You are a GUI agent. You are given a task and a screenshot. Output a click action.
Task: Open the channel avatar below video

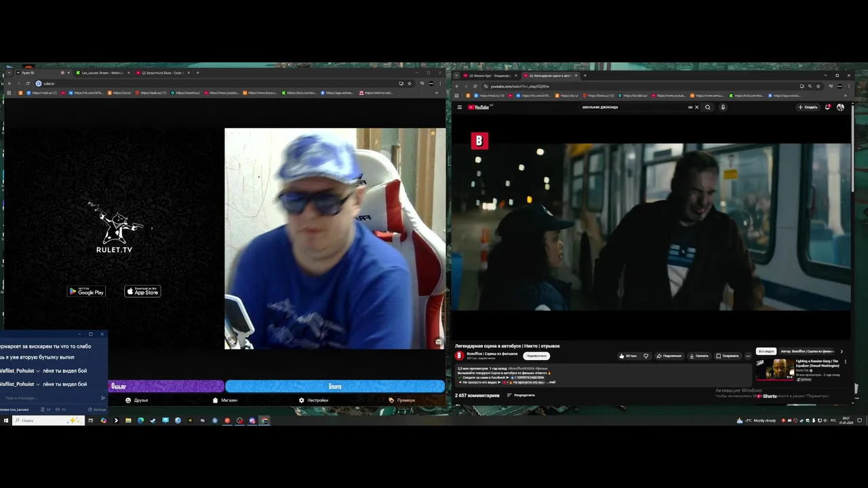[x=459, y=356]
